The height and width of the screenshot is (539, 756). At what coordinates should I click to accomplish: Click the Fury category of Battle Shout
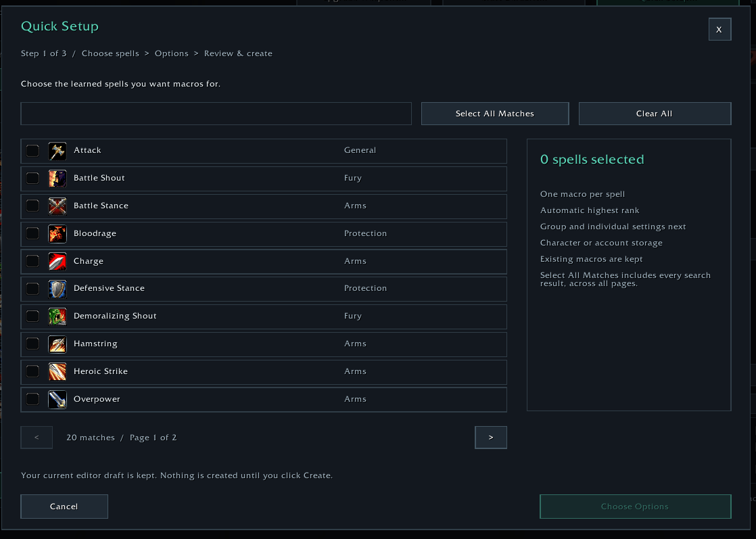353,178
